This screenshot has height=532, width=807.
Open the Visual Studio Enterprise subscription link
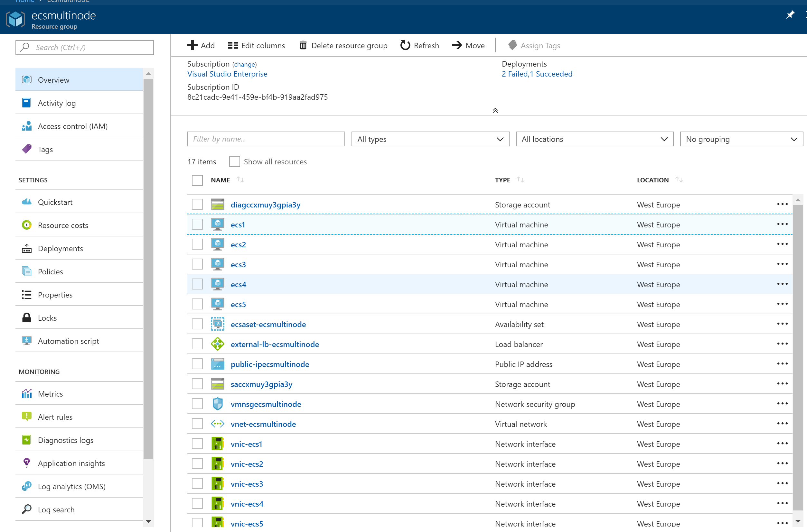[x=227, y=74]
